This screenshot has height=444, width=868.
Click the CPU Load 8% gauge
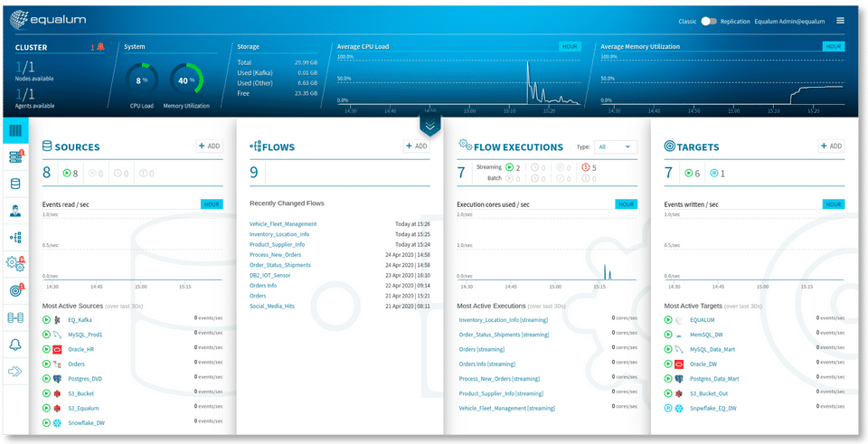point(142,80)
